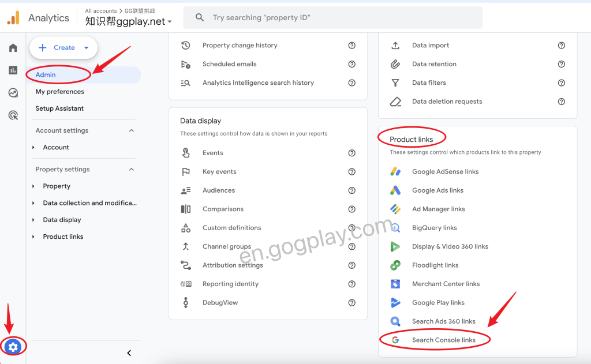The width and height of the screenshot is (591, 364).
Task: Click the All accounts breadcrumb
Action: click(x=100, y=11)
